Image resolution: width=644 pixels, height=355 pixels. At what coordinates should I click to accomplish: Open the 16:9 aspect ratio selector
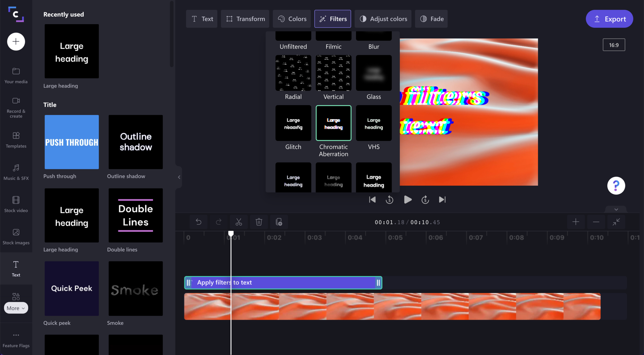pyautogui.click(x=614, y=45)
